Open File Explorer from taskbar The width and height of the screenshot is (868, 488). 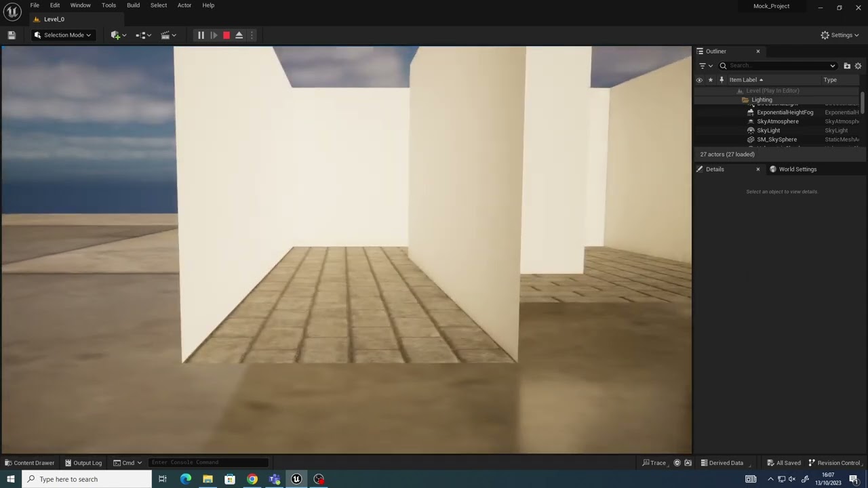208,479
